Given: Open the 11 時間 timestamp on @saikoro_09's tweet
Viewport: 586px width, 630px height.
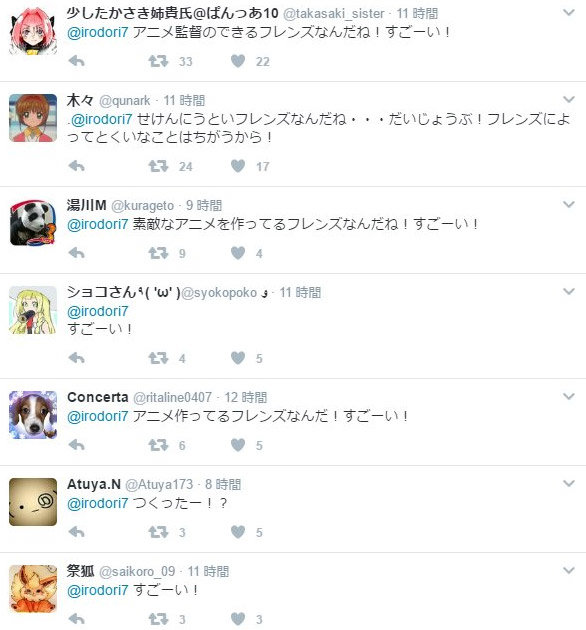Looking at the screenshot, I should [x=208, y=571].
